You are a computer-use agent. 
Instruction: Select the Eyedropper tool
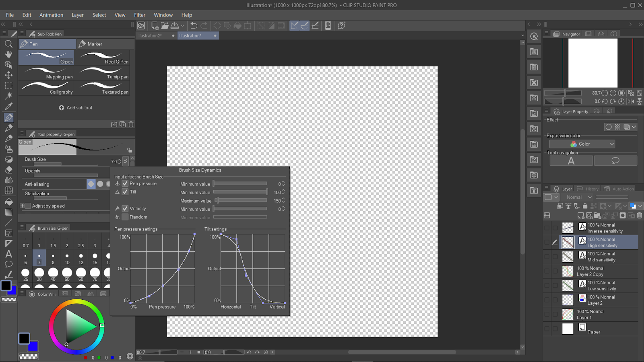(8, 107)
